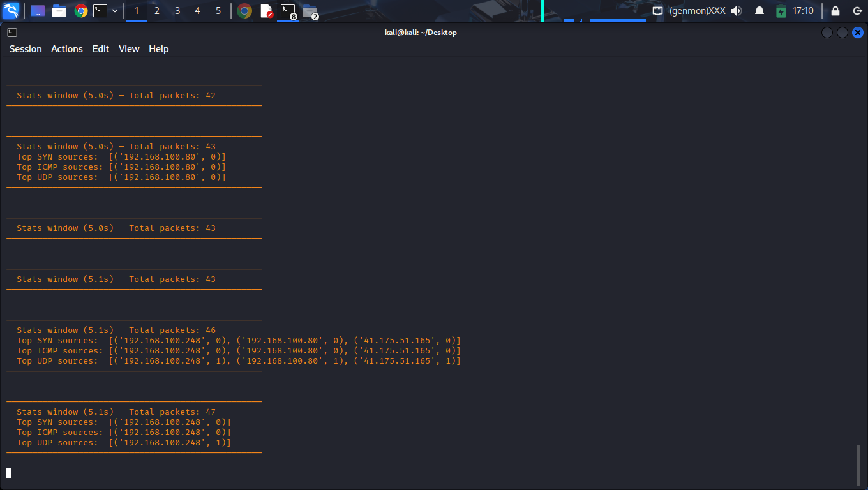
Task: Open the Actions menu
Action: (67, 49)
